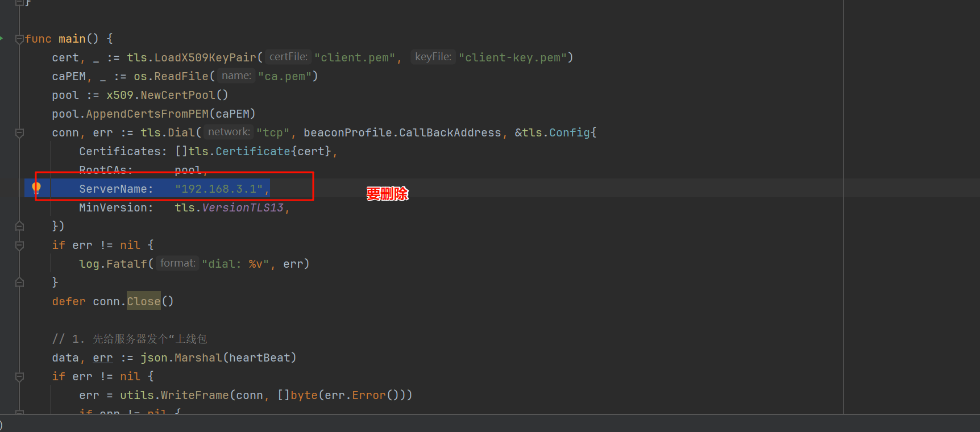Fold the if block after json.Marshal

[19, 377]
